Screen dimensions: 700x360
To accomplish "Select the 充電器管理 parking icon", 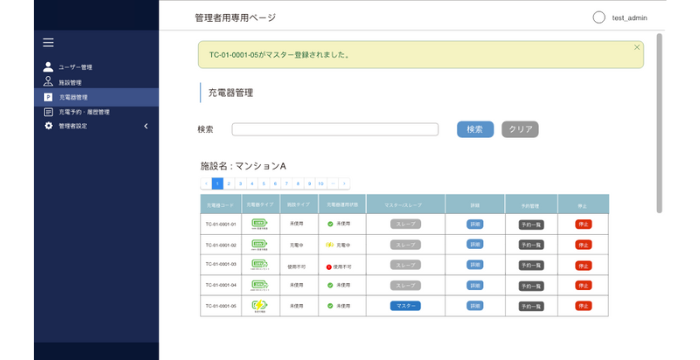I will [x=48, y=97].
